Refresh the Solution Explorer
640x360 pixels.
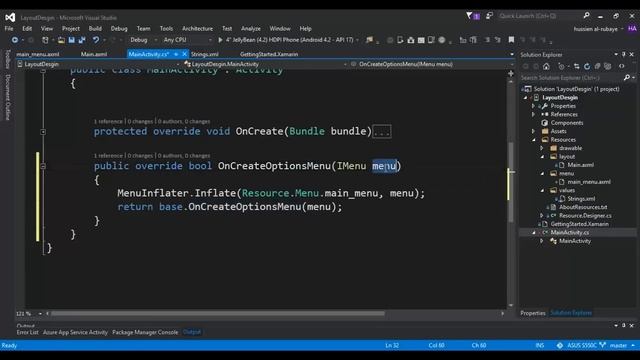tap(587, 66)
